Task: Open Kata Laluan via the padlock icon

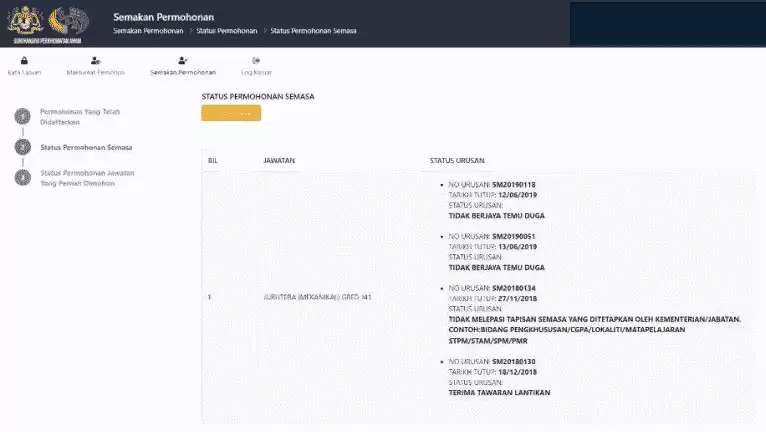Action: (x=24, y=61)
